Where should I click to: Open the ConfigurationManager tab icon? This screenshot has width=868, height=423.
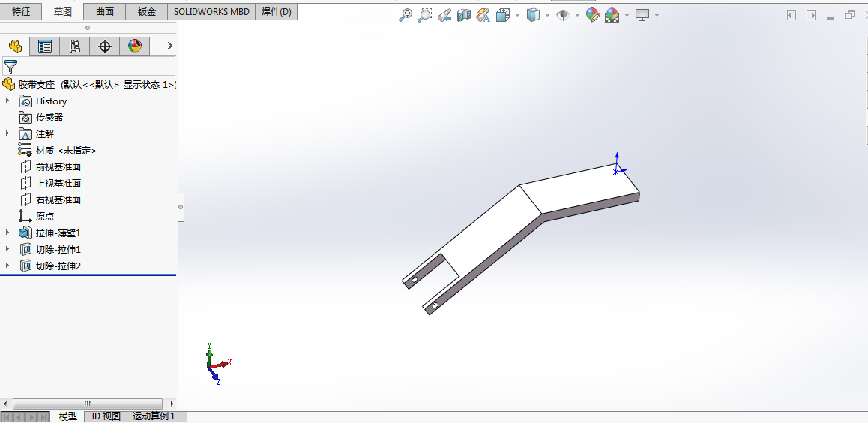click(x=75, y=46)
